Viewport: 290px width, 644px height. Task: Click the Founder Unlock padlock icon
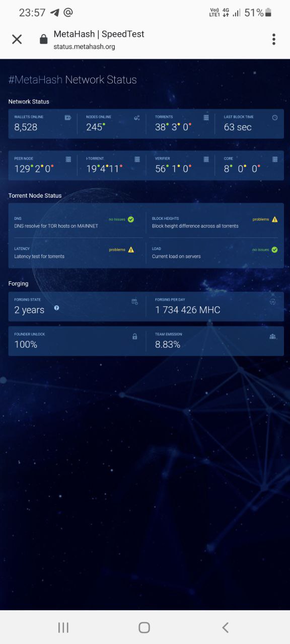[x=134, y=336]
